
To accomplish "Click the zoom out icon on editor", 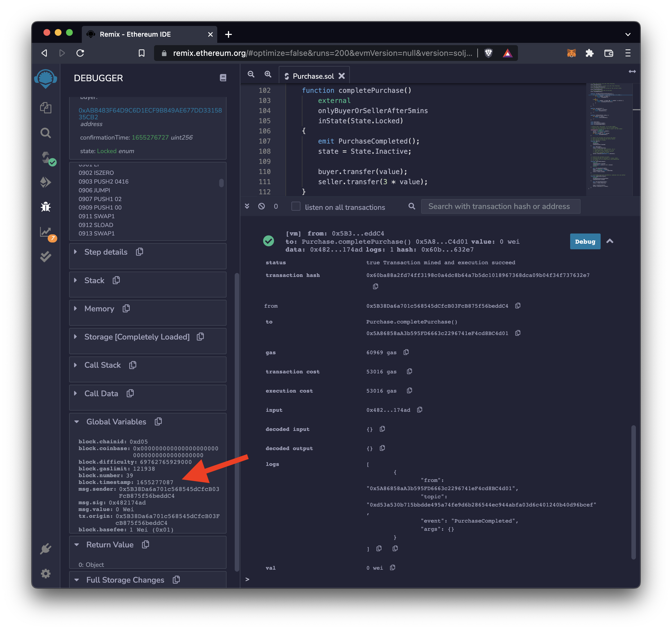I will click(x=251, y=74).
